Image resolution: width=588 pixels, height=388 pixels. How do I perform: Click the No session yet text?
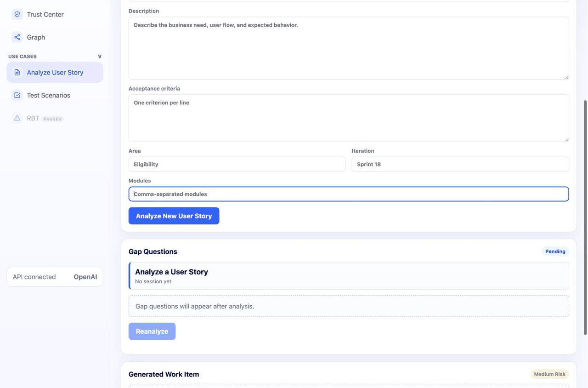point(153,281)
